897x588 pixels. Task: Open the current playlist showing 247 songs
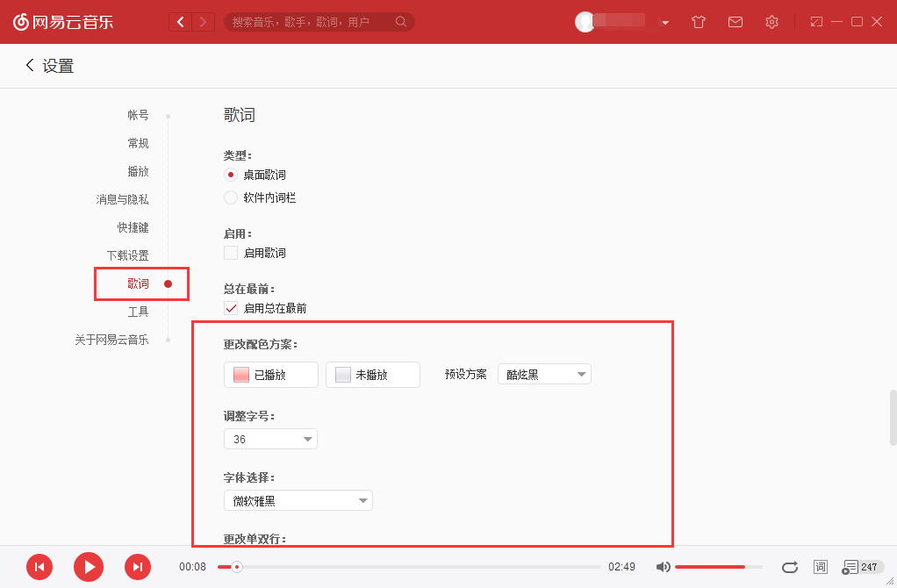tap(853, 567)
